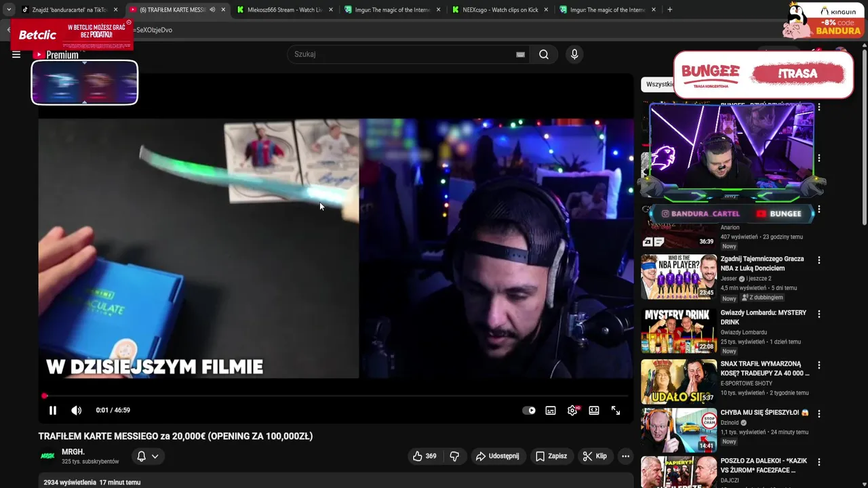Toggle subtitles on the video
The height and width of the screenshot is (488, 868).
551,410
